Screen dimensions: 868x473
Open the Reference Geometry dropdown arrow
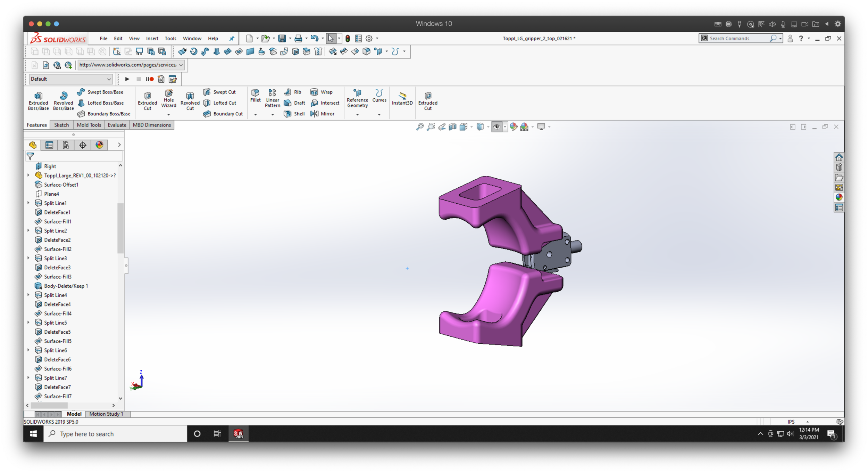point(357,114)
